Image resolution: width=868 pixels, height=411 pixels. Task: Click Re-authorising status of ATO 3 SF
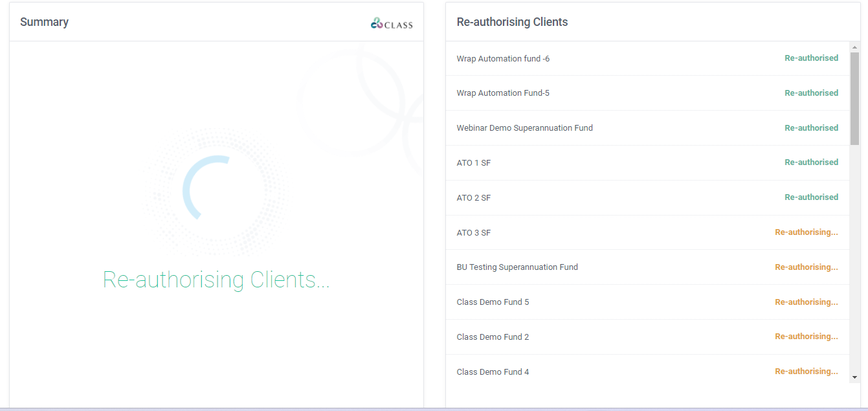click(x=806, y=232)
